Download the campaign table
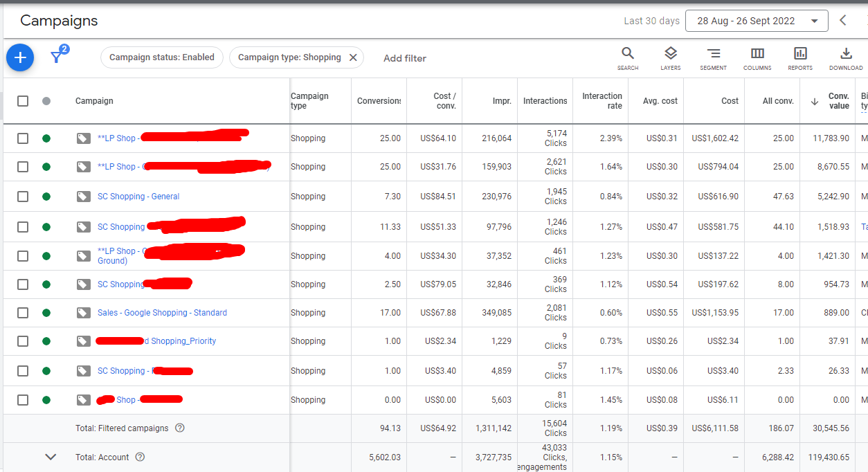This screenshot has width=868, height=472. (x=846, y=58)
